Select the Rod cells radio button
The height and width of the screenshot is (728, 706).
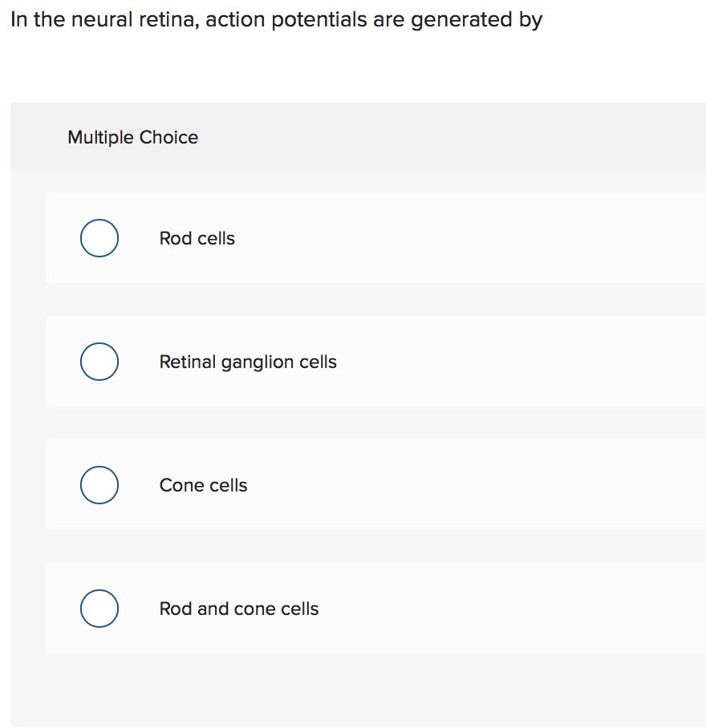click(x=99, y=238)
